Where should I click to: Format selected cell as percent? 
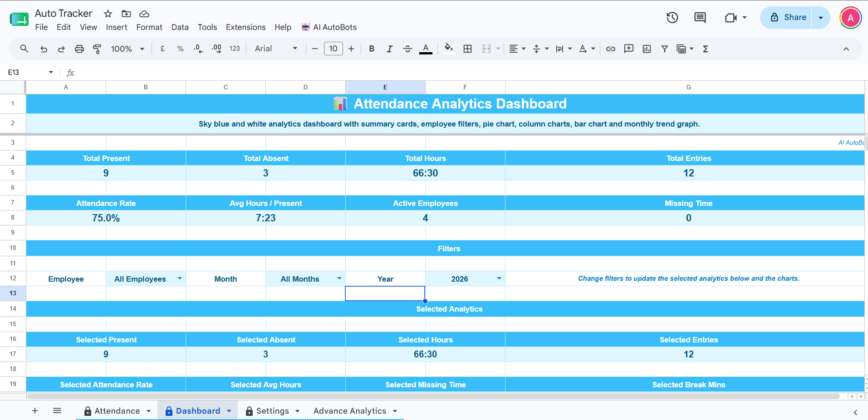click(x=180, y=49)
